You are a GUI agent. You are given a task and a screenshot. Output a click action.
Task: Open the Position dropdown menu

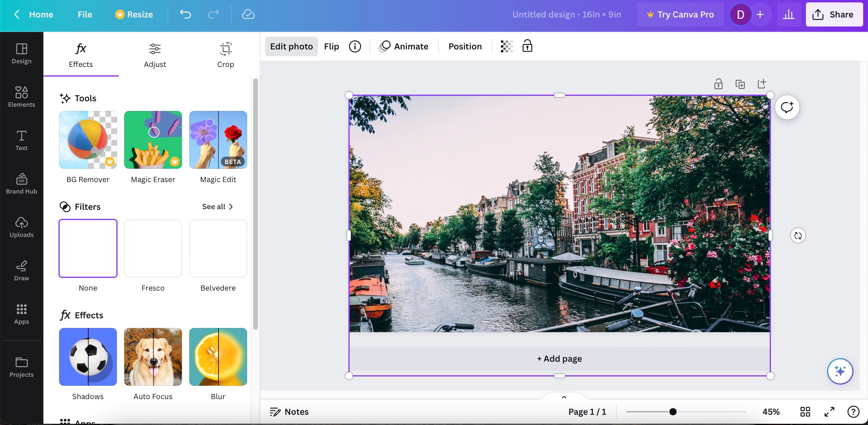click(x=465, y=46)
